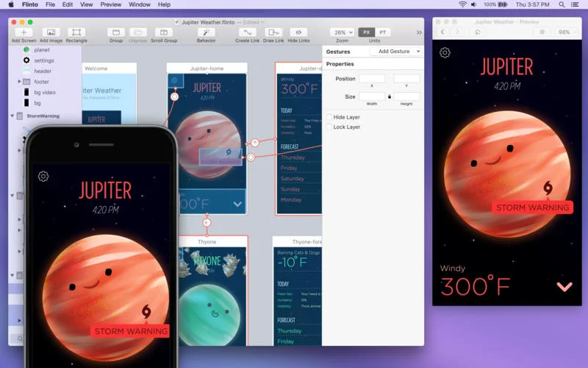
Task: Click the Add Screen toolbar icon
Action: click(x=24, y=32)
